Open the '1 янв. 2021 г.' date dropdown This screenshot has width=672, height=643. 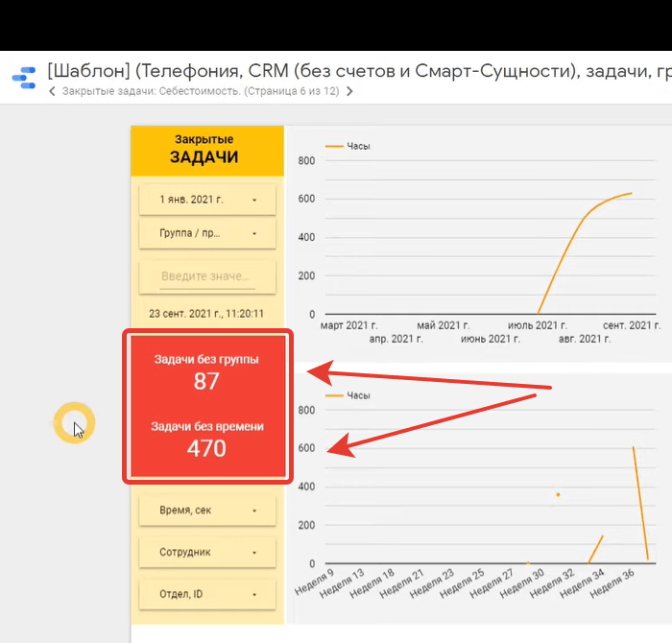[x=207, y=201]
